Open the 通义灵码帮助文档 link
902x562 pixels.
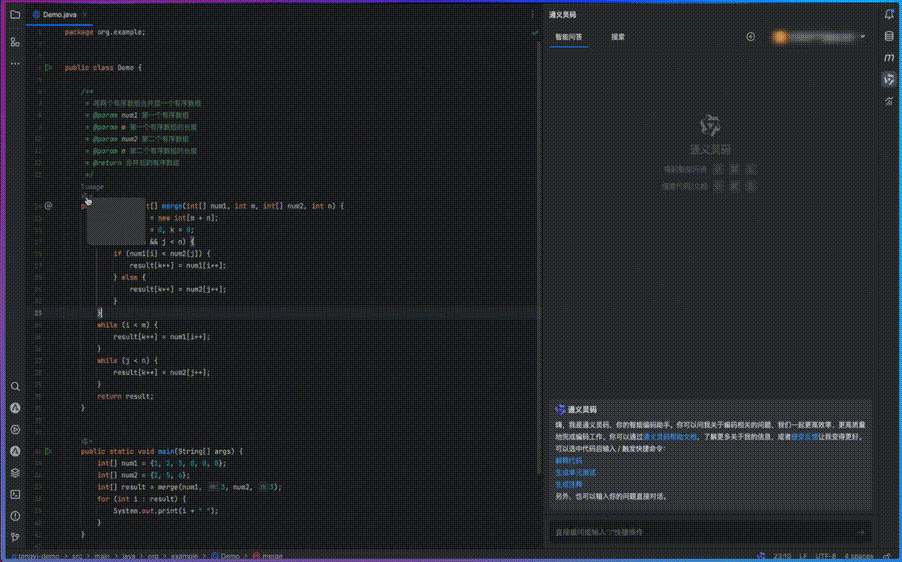coord(670,437)
